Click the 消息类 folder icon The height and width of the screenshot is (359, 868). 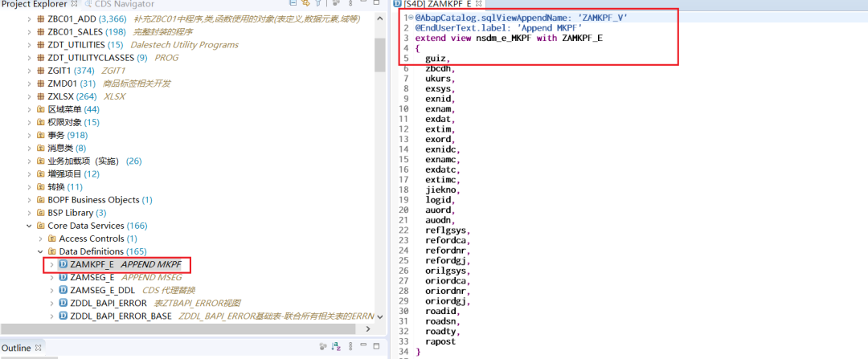[40, 148]
